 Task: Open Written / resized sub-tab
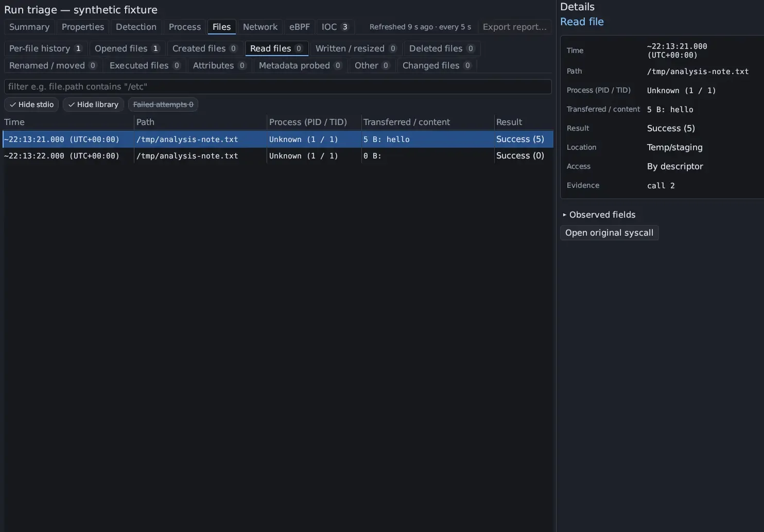click(x=356, y=48)
